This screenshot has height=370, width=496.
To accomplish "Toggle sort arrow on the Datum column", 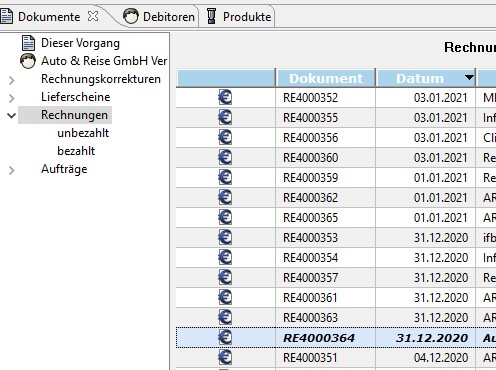I will pos(469,77).
